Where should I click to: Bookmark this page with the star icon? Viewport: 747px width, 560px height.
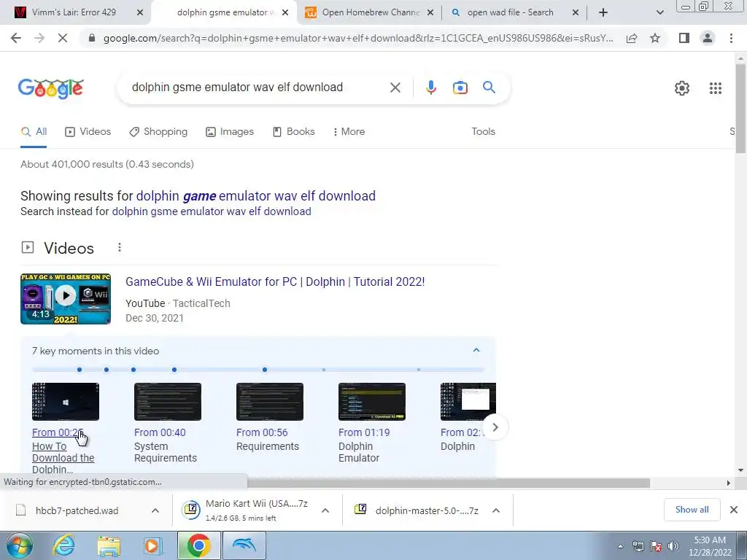655,38
